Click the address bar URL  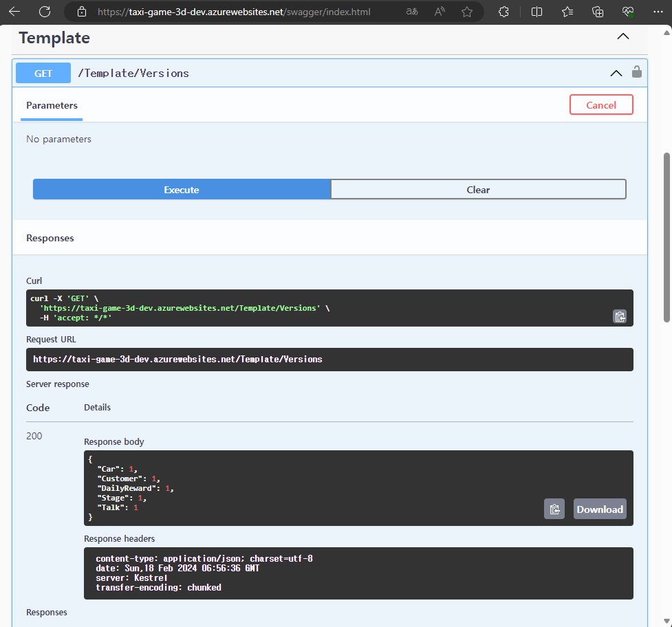coord(234,12)
